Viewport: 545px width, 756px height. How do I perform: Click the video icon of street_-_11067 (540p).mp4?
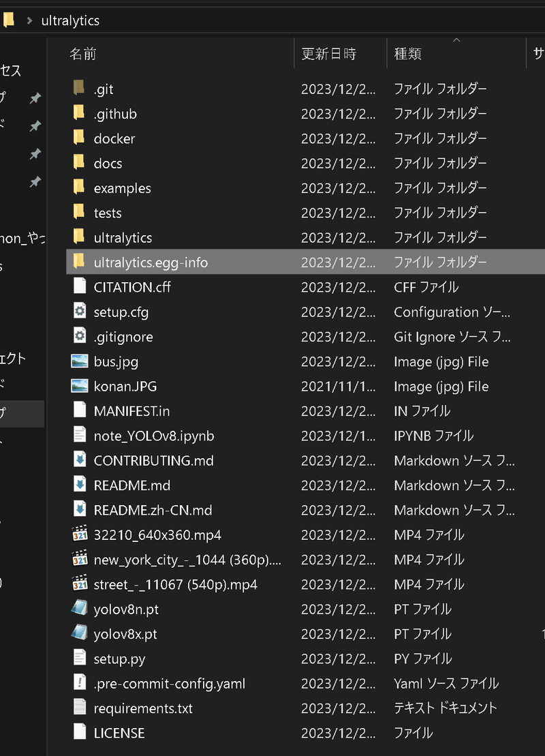(79, 584)
